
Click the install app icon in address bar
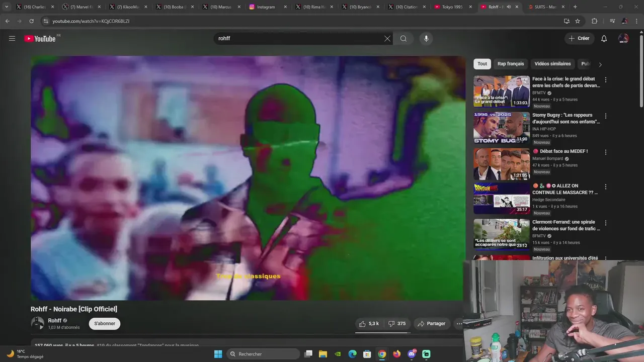[567, 21]
